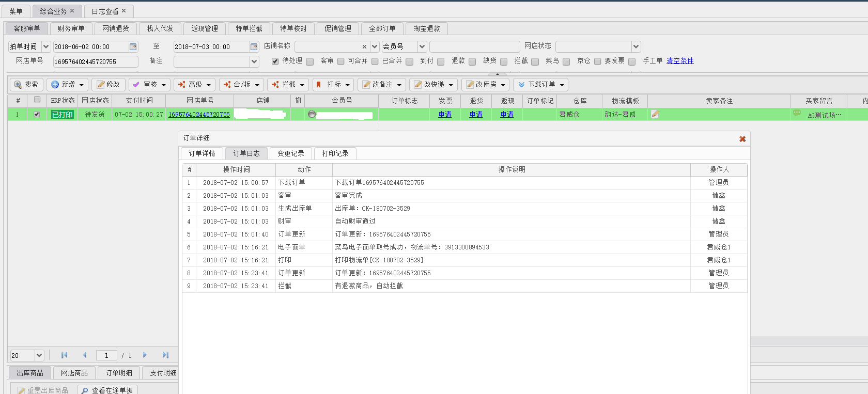Close the 订单详细 panel with red X
868x394 pixels.
click(742, 139)
